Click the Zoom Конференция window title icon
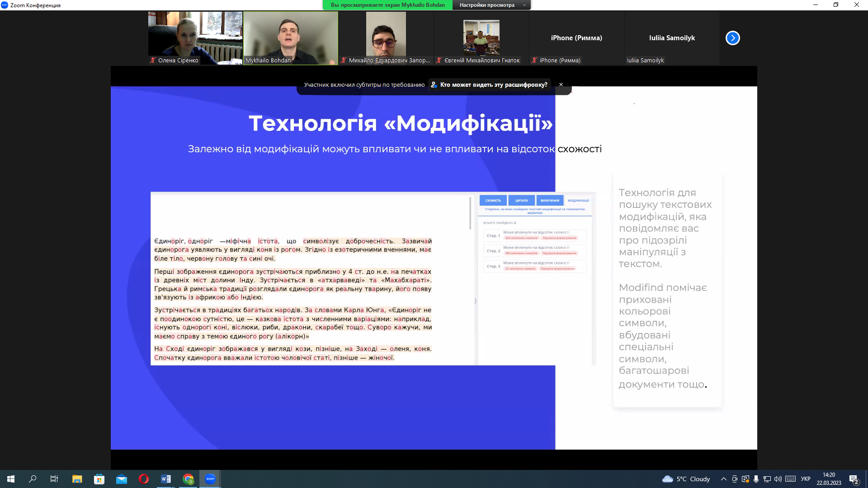The height and width of the screenshot is (488, 868). 5,5
